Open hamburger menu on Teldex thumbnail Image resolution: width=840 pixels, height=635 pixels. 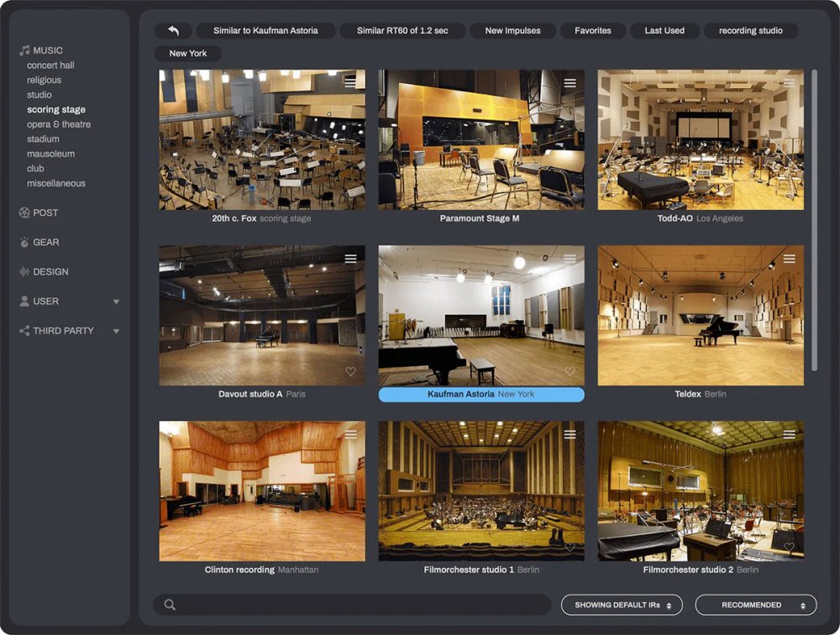pos(789,259)
